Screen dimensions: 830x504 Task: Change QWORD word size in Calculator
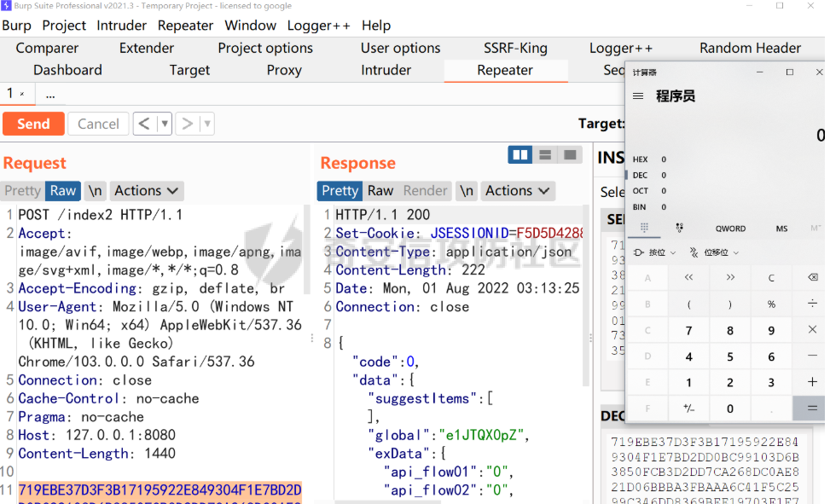click(730, 229)
